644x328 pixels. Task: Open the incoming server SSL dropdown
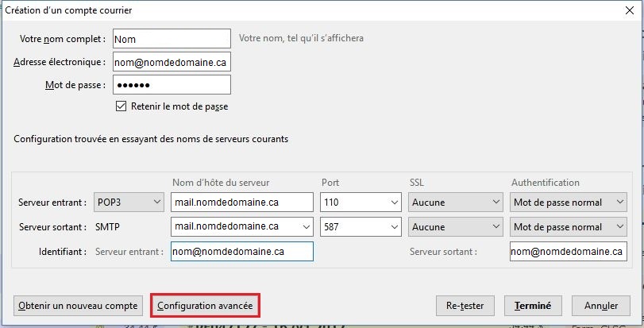[x=494, y=203]
